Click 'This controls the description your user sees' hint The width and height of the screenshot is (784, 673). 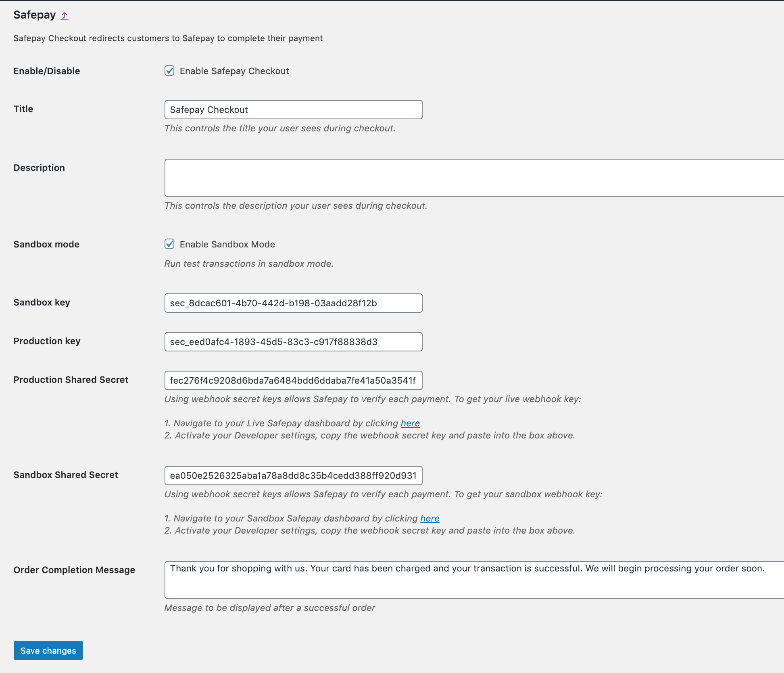296,206
